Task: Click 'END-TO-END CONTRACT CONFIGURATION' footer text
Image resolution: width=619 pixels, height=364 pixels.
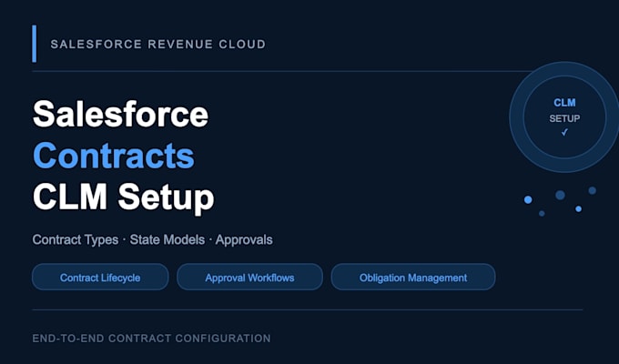Action: tap(152, 339)
